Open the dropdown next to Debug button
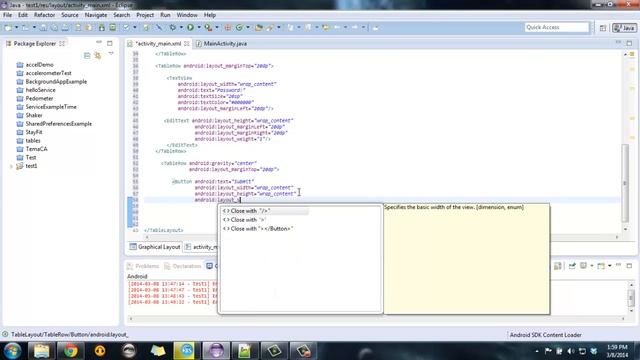The image size is (640, 360). [x=181, y=27]
